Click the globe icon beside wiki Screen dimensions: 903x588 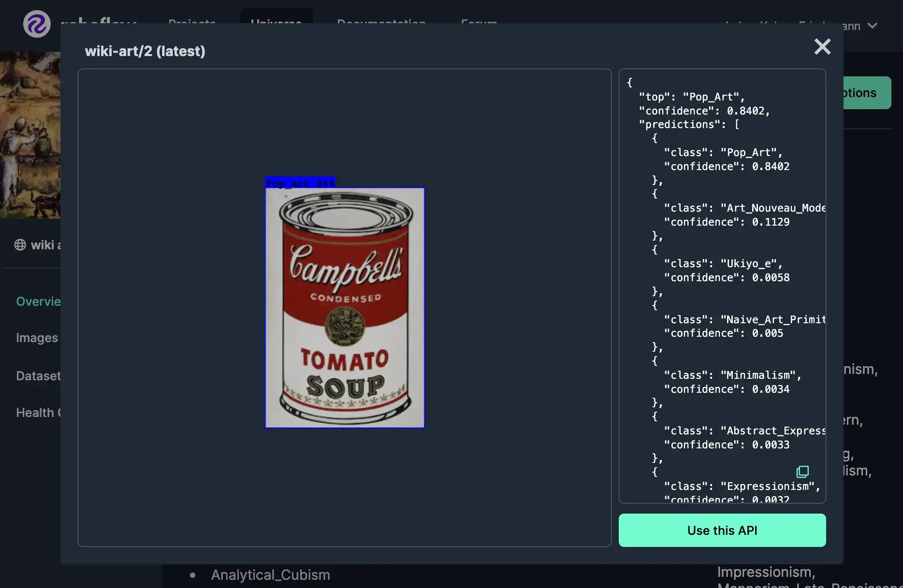[x=20, y=245]
